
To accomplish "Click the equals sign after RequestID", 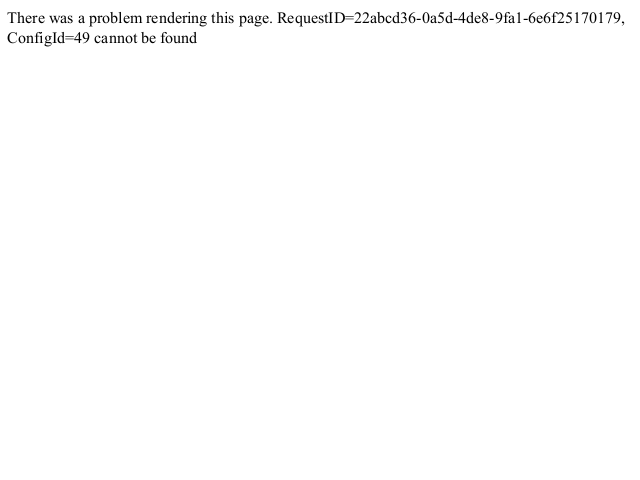I will [x=349, y=18].
